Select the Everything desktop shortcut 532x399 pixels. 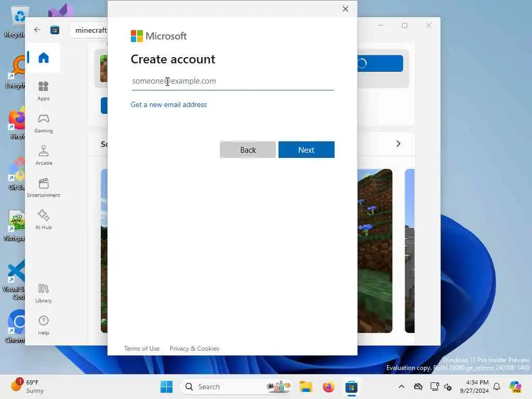(16, 72)
